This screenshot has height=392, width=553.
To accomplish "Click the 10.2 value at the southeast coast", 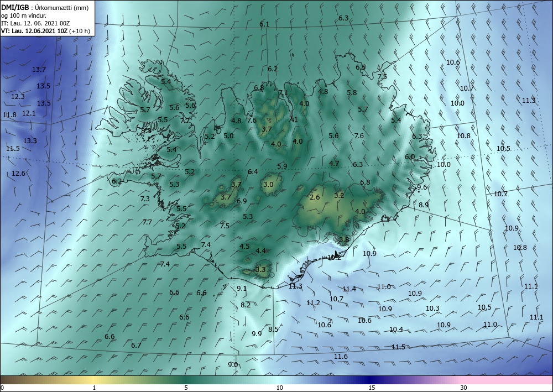I will [334, 258].
